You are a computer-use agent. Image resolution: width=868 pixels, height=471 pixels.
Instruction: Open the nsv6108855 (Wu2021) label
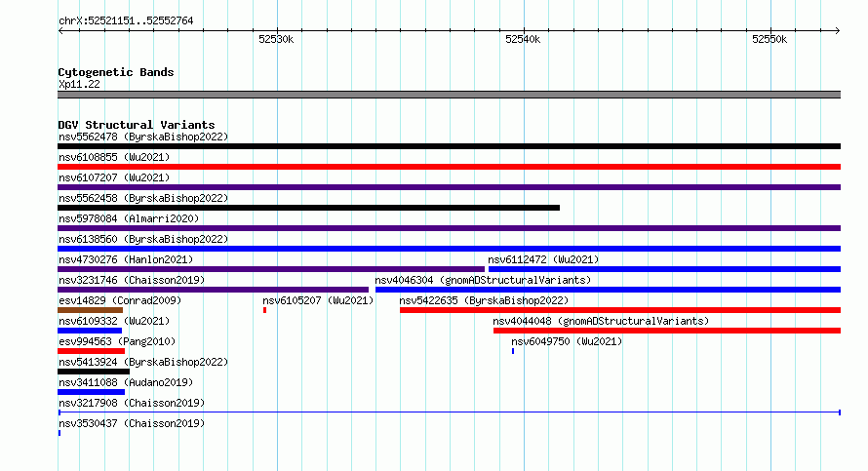tap(114, 157)
